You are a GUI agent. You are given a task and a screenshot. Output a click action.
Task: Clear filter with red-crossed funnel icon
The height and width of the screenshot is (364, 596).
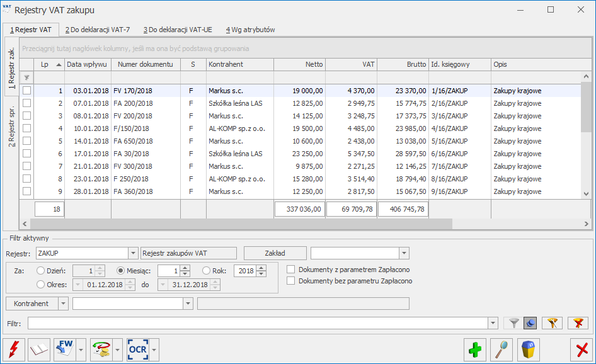pos(578,323)
